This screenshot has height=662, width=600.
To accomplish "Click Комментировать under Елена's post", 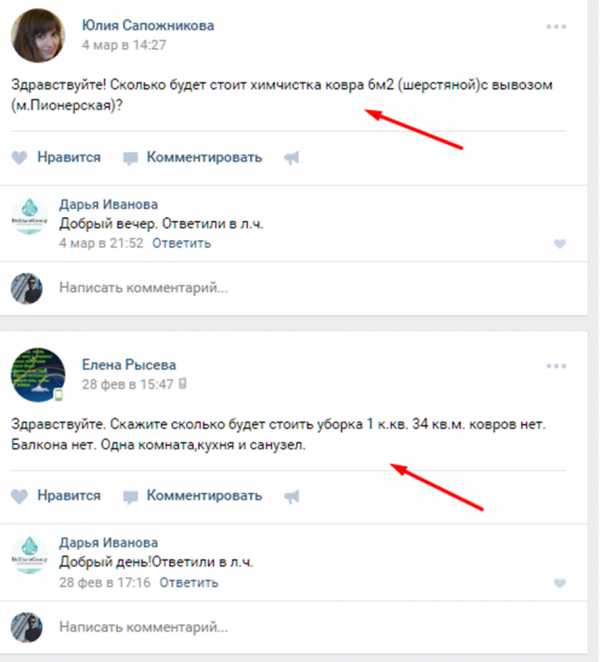I will [204, 495].
